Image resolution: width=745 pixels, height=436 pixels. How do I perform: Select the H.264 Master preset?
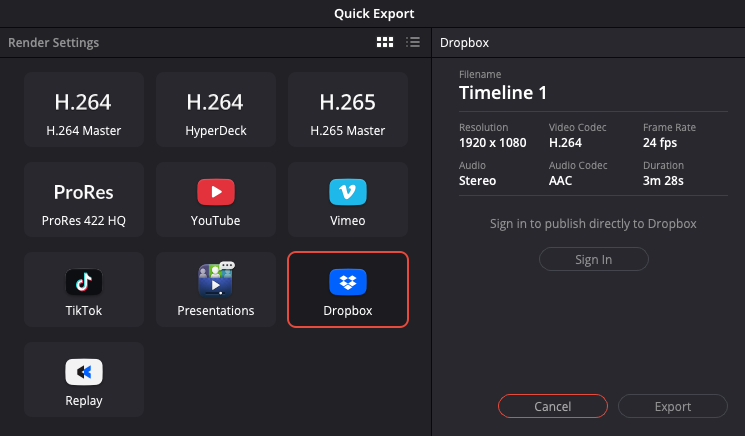[x=84, y=111]
